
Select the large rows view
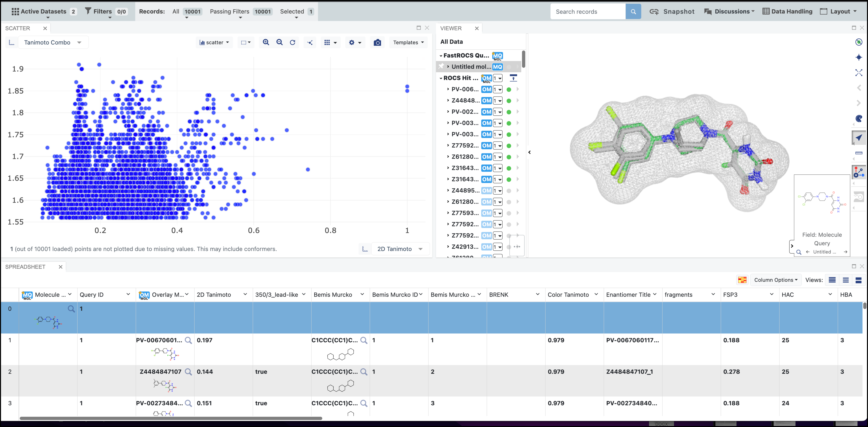click(x=858, y=280)
